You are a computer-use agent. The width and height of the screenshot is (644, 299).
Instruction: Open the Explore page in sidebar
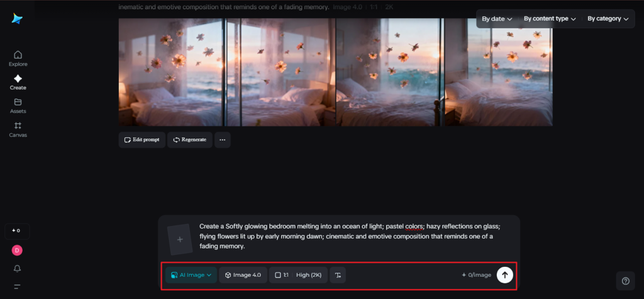tap(18, 58)
